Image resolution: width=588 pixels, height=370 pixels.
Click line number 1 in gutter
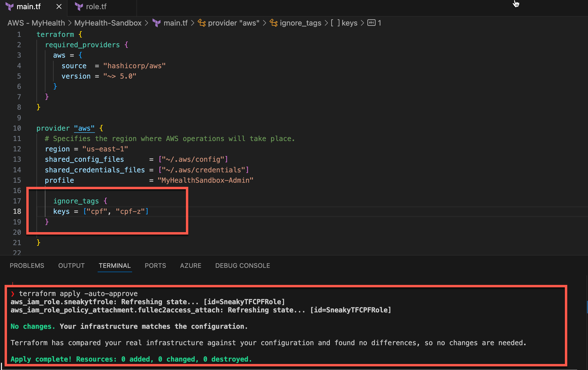pyautogui.click(x=19, y=34)
